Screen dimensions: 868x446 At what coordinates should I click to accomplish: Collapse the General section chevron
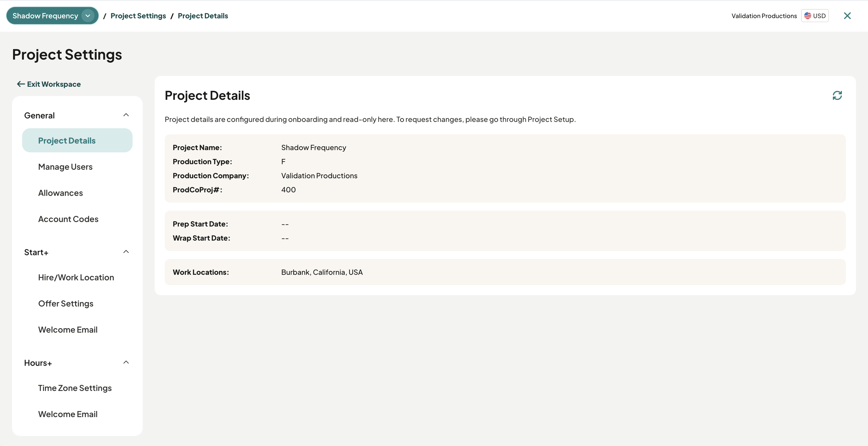(x=126, y=115)
